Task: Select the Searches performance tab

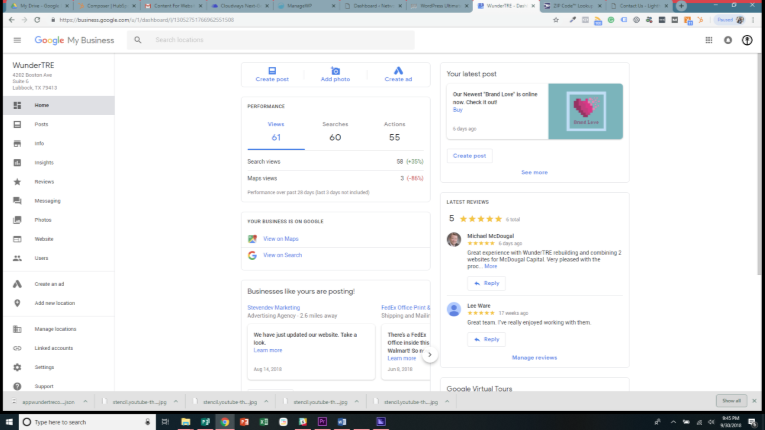Action: [x=335, y=132]
